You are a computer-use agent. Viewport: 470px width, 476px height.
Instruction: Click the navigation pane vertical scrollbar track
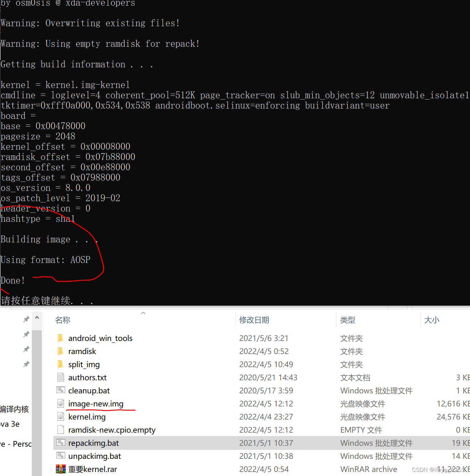click(37, 402)
